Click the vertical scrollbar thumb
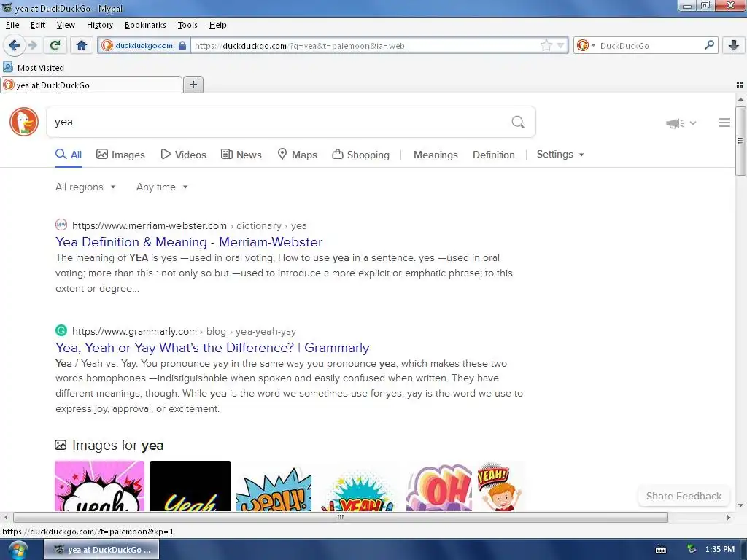Image resolution: width=747 pixels, height=560 pixels. pos(740,141)
